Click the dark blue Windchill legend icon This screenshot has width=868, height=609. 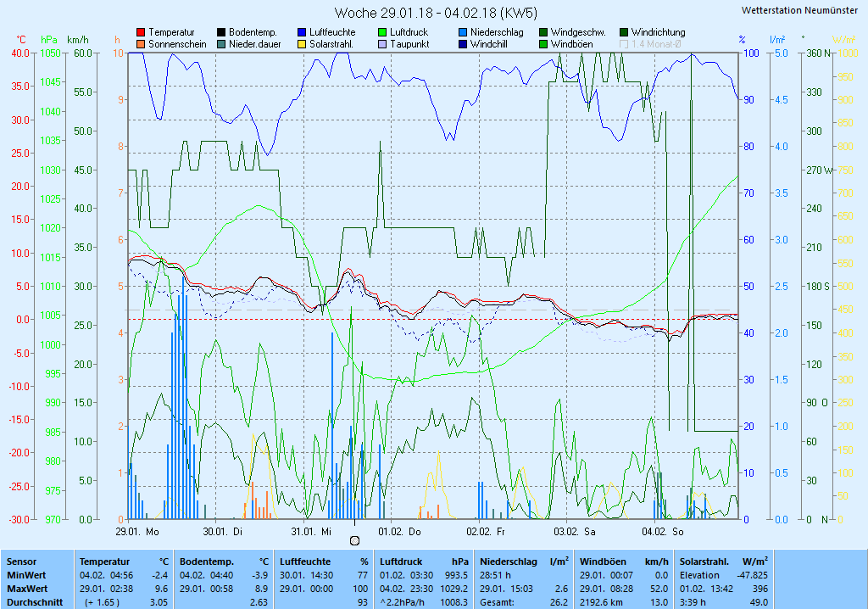coord(463,43)
